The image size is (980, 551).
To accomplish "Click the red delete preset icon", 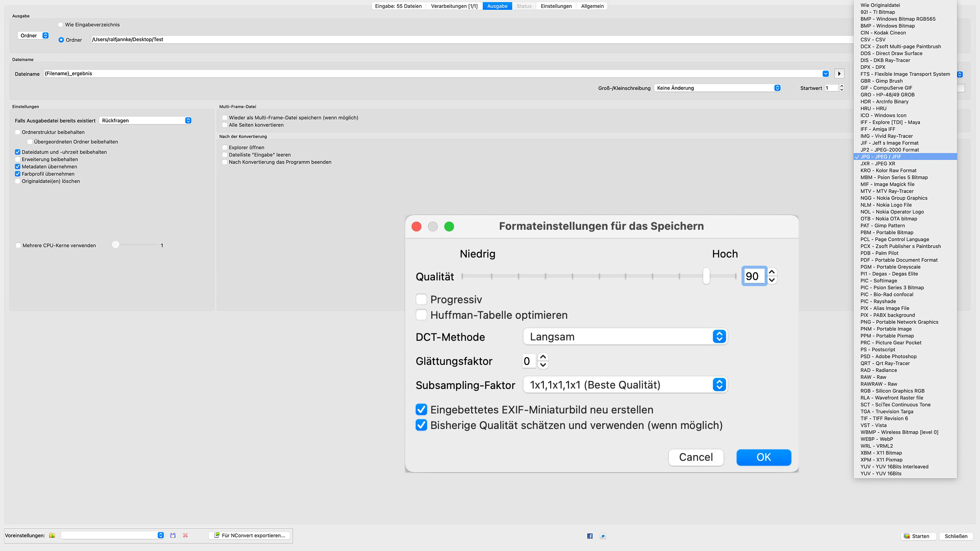I will pyautogui.click(x=185, y=535).
